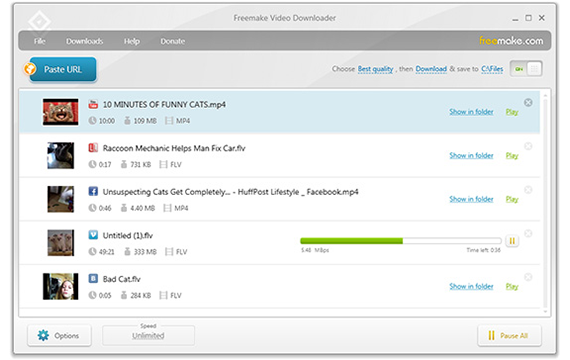Pause the Untitled (1).flv download
This screenshot has height=360, width=570.
[x=512, y=241]
